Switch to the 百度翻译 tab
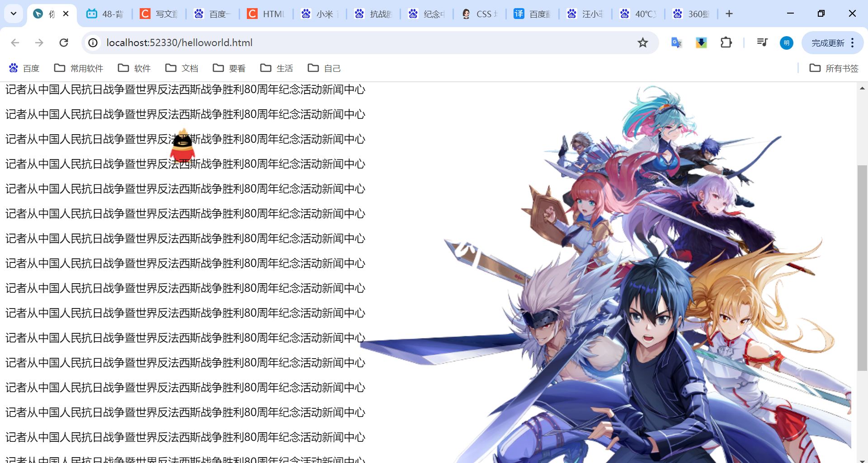The height and width of the screenshot is (463, 868). tap(533, 14)
